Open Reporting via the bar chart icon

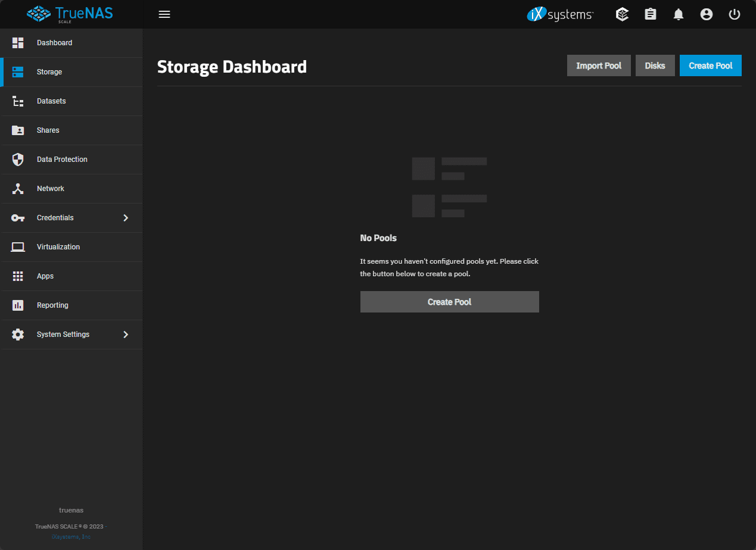(18, 305)
